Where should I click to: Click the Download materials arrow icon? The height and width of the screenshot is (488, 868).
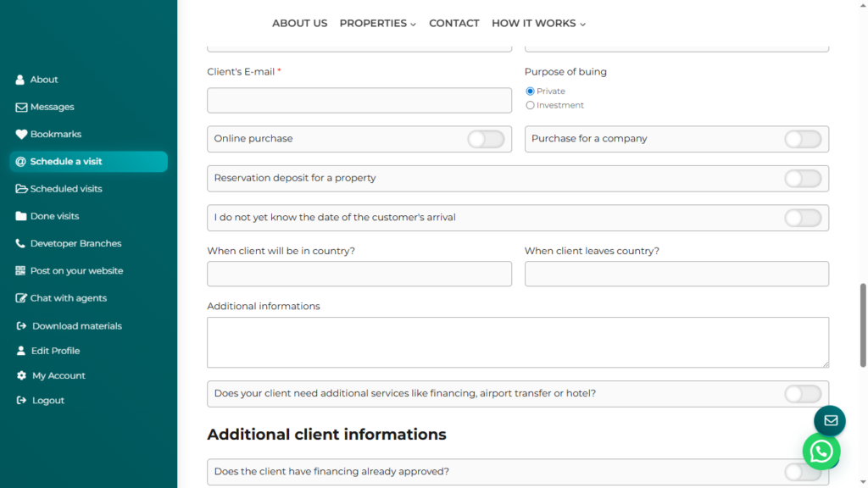(21, 326)
